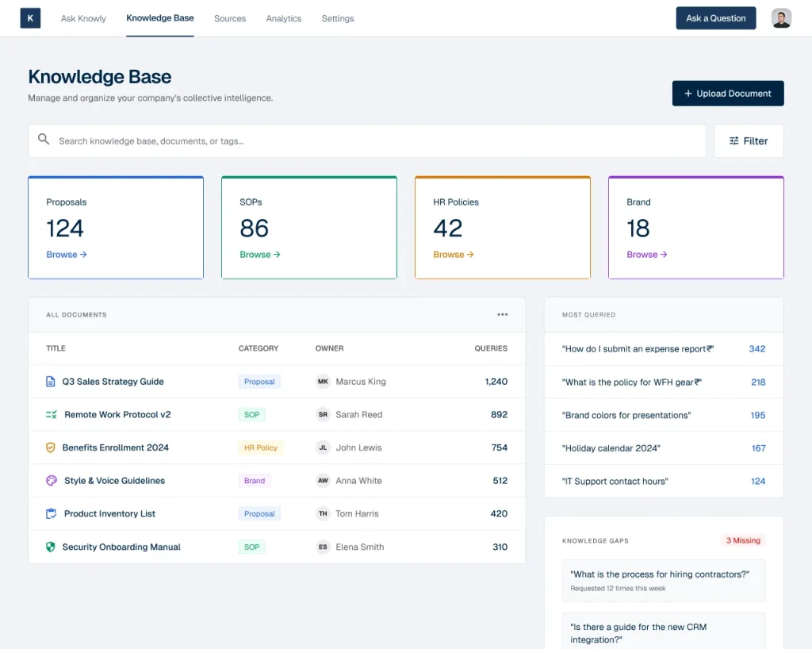This screenshot has height=649, width=812.
Task: Browse the HR Policies category
Action: click(x=453, y=255)
